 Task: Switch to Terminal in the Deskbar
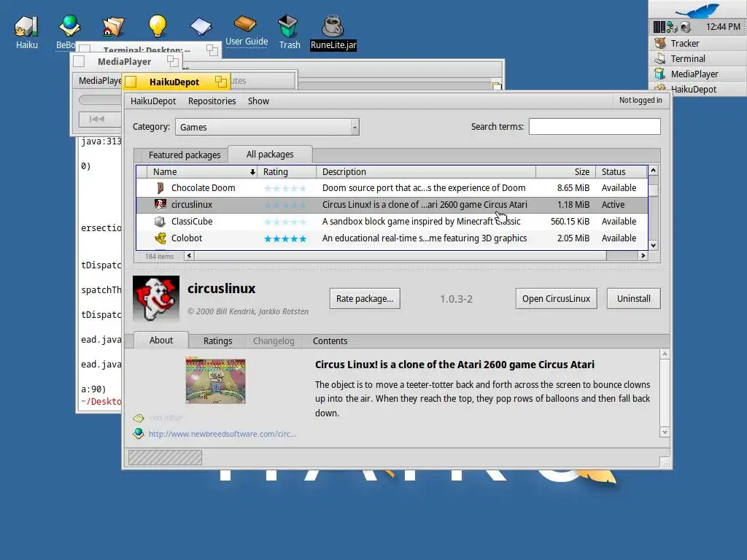[697, 58]
